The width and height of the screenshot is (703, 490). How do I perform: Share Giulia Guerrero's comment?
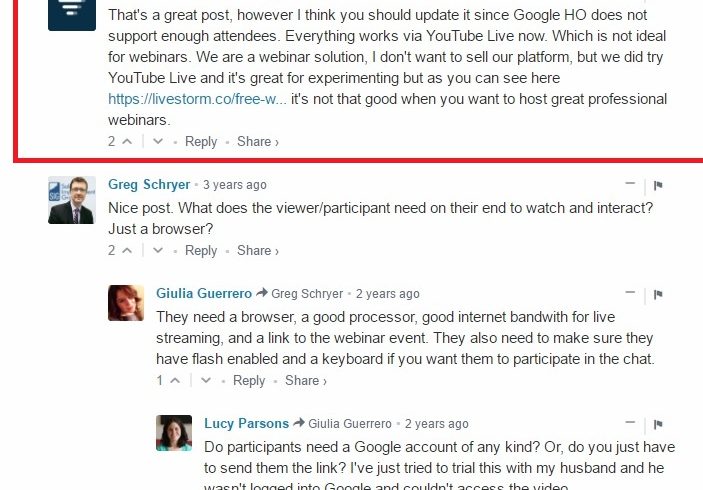305,381
